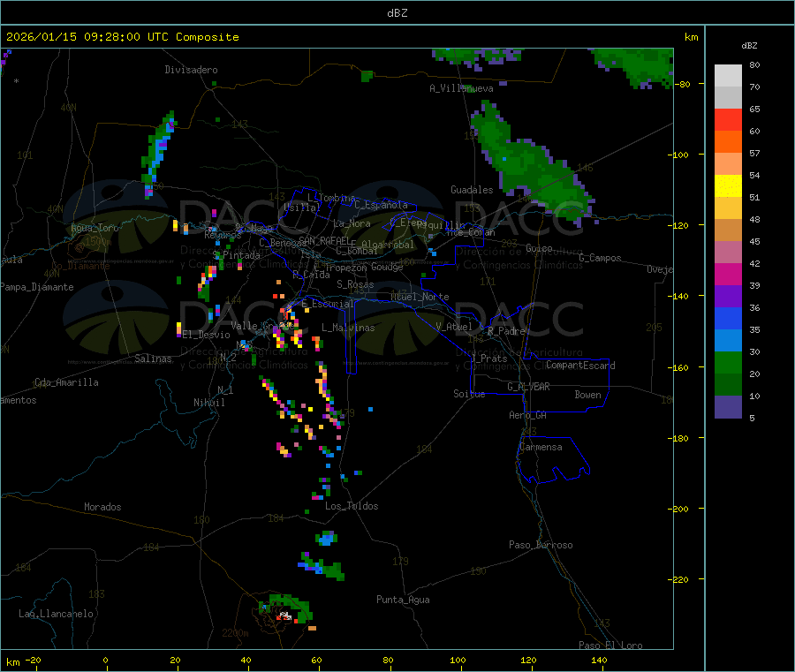Select the 'Carmensa' place label
This screenshot has height=672, width=795.
coord(541,447)
